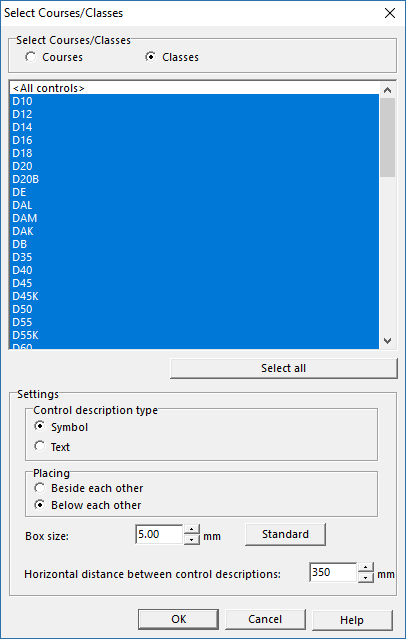Increase Box size with up spinner
This screenshot has height=639, width=406.
click(x=192, y=529)
